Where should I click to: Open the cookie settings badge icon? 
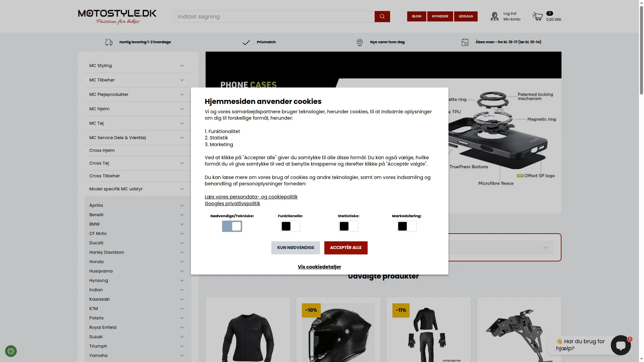[x=11, y=351]
